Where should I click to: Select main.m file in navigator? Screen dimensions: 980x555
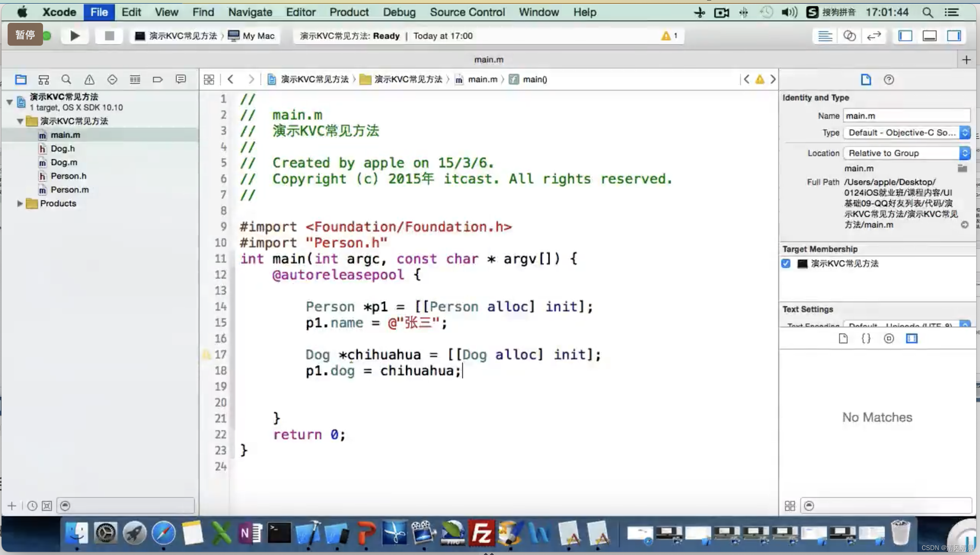(x=65, y=134)
